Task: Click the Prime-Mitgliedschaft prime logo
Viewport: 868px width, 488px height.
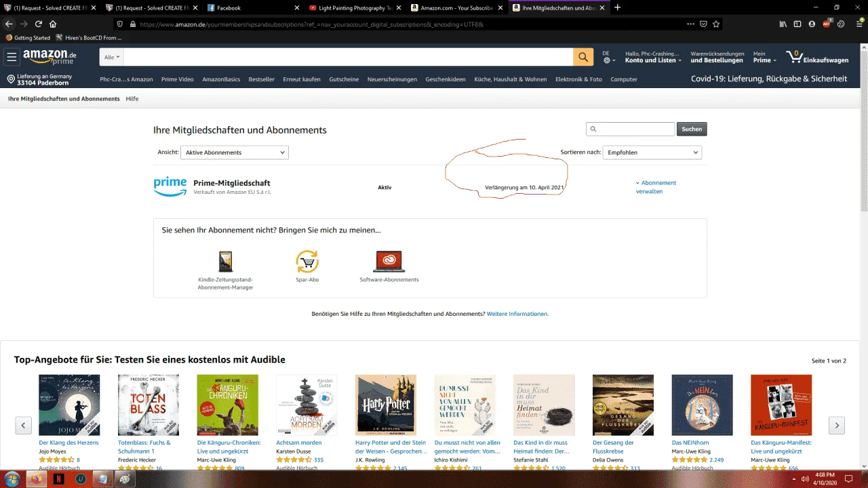Action: pos(170,186)
